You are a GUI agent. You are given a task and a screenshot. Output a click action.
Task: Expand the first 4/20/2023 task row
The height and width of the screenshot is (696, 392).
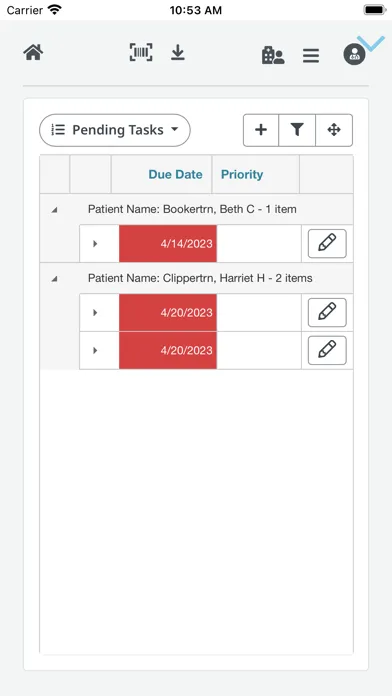click(x=95, y=312)
